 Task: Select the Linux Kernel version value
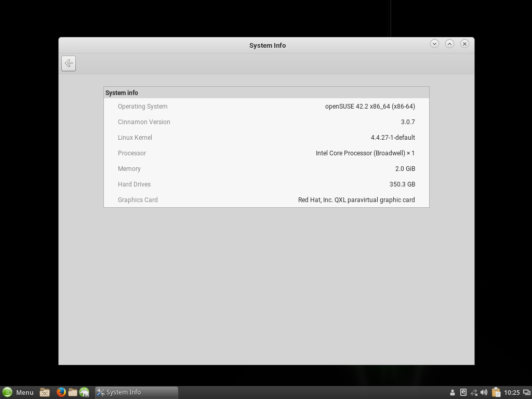click(392, 138)
